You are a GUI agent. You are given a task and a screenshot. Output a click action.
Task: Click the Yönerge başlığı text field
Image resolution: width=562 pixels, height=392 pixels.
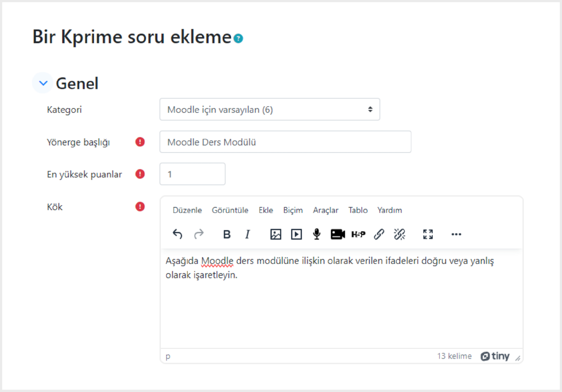pyautogui.click(x=285, y=142)
